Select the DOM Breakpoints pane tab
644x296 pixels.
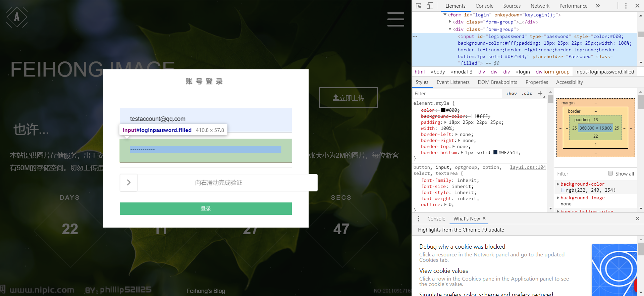[497, 82]
